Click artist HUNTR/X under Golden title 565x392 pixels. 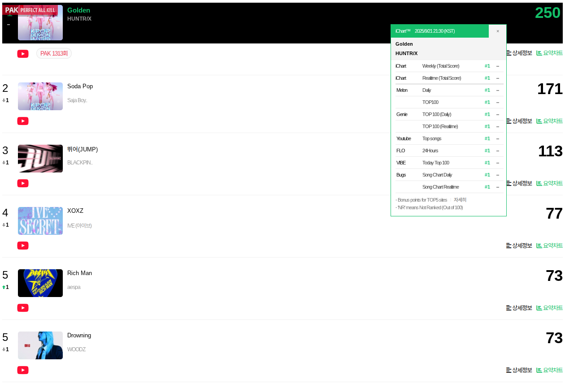tap(79, 19)
